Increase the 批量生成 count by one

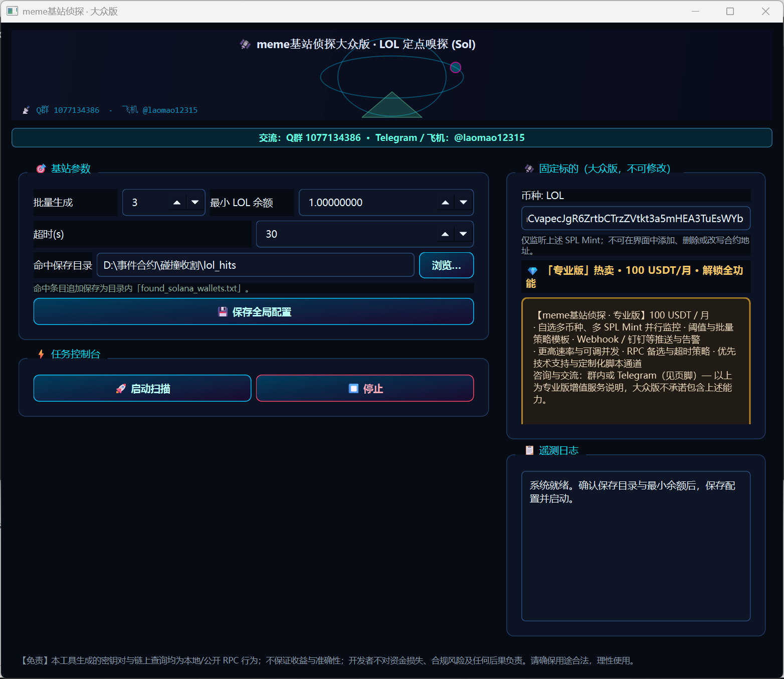pos(176,203)
